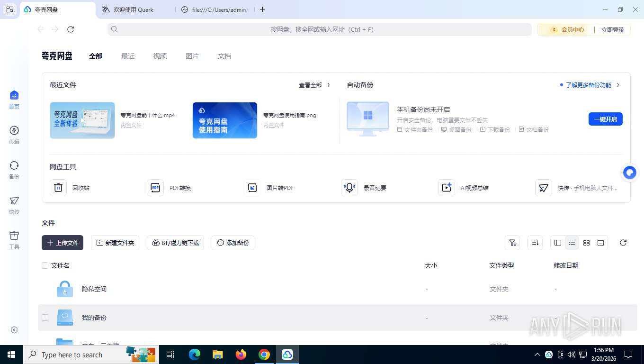The width and height of the screenshot is (644, 364).
Task: Click the sort order icon above file list
Action: [x=535, y=243]
